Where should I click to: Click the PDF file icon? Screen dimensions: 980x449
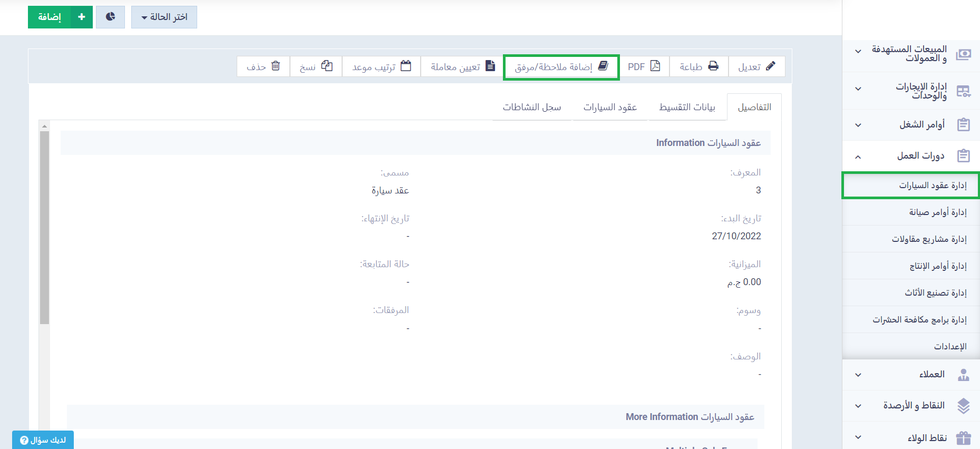click(655, 66)
